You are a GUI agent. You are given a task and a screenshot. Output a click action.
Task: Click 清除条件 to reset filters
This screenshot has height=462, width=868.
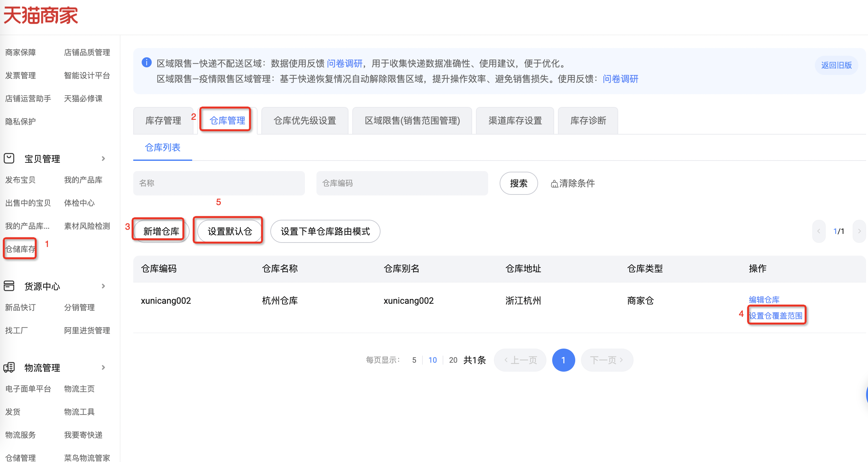(573, 183)
